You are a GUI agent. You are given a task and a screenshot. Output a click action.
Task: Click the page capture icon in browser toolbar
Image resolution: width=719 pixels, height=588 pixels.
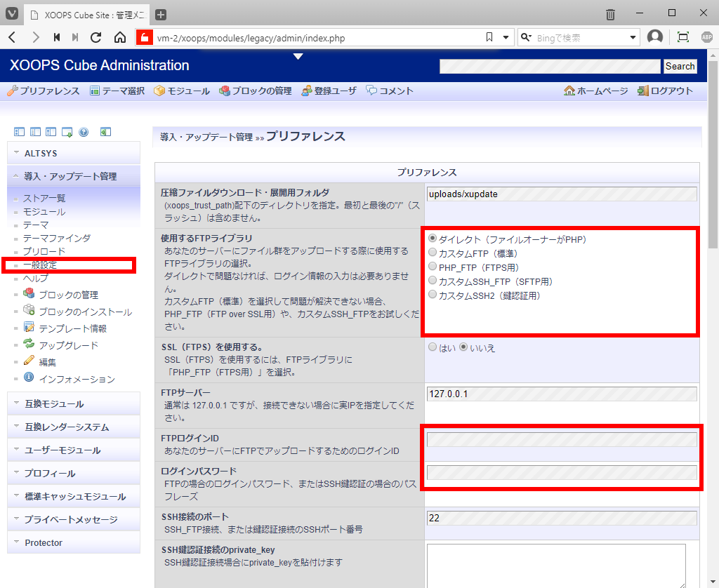tap(683, 37)
